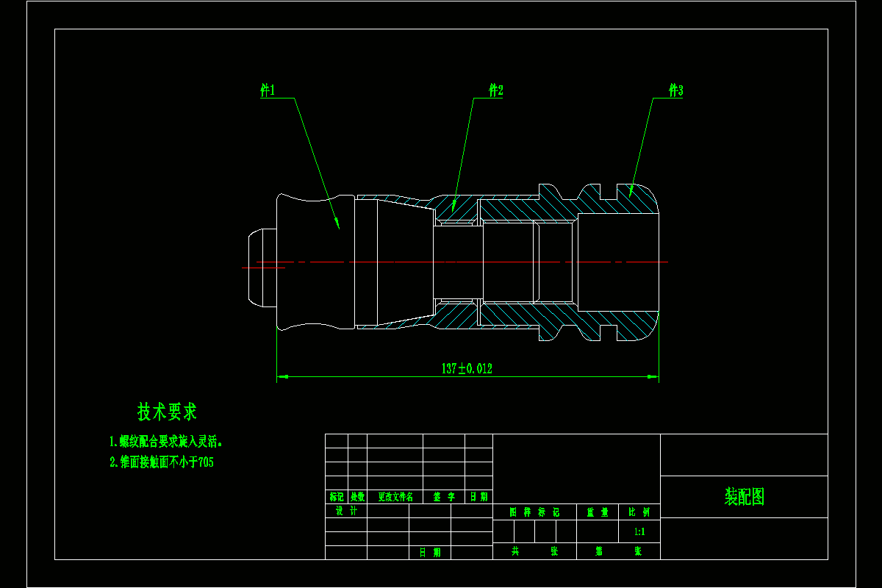Select requirement line 1.螺纹配合要求旋入灵活
Image resolution: width=882 pixels, height=588 pixels.
coord(166,442)
